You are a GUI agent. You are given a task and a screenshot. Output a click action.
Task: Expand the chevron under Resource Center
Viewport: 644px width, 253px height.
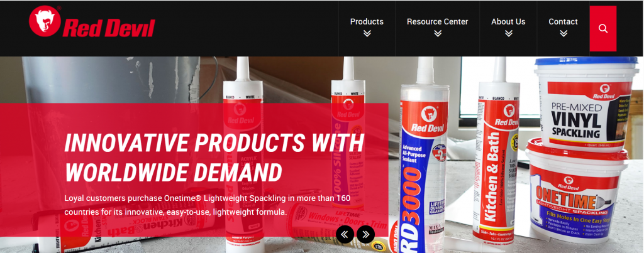[x=438, y=34]
